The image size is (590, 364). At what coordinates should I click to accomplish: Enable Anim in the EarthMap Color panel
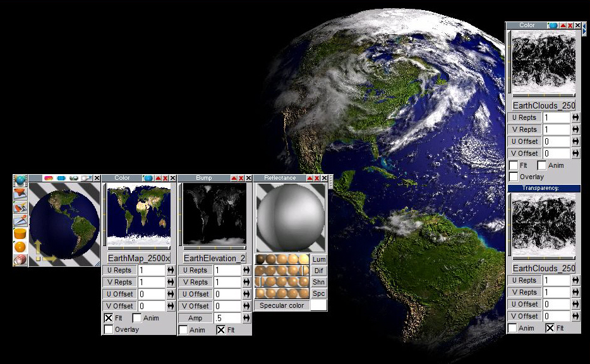tap(137, 318)
